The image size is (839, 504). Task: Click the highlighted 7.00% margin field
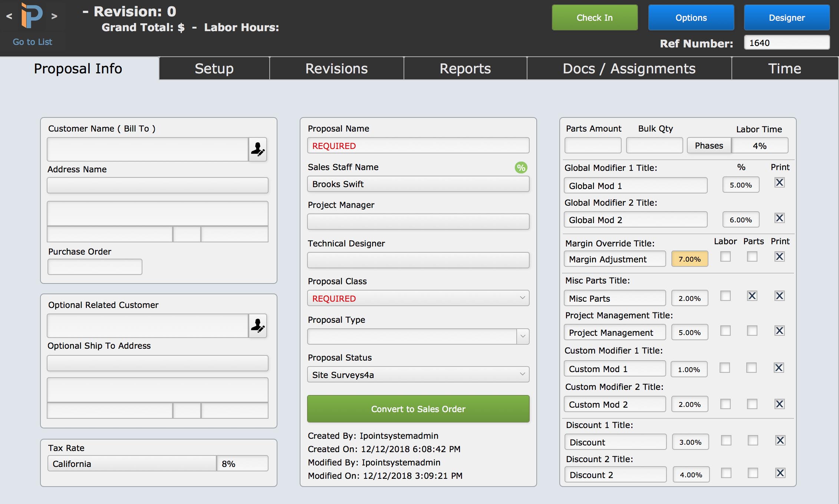689,259
